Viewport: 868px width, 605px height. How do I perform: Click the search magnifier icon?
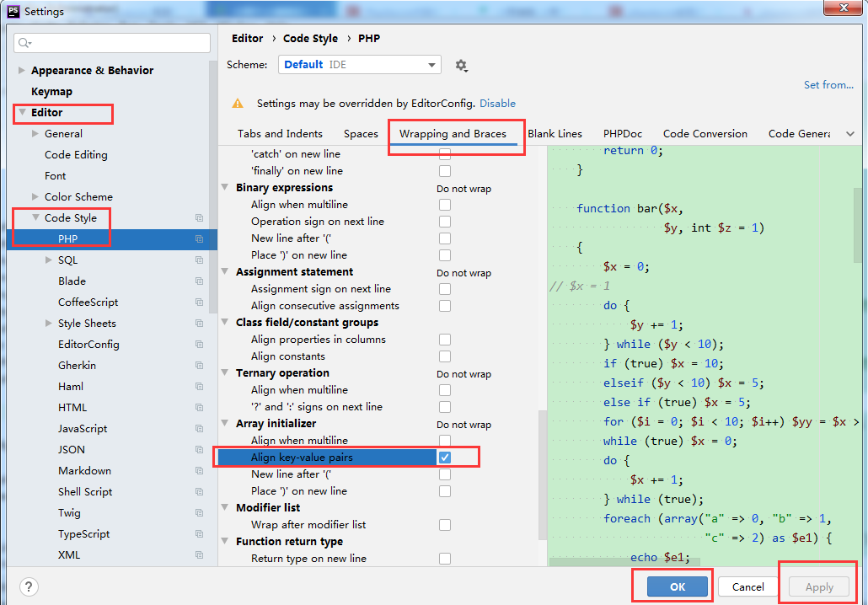pyautogui.click(x=24, y=43)
